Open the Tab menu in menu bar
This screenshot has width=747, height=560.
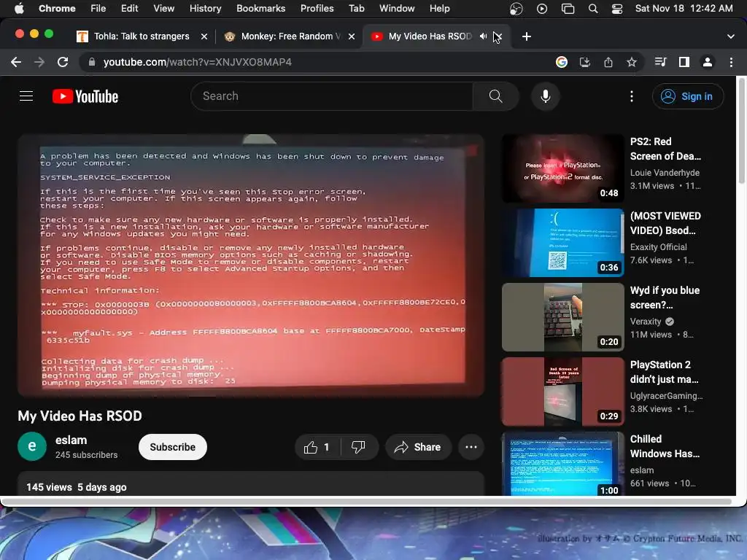point(356,8)
